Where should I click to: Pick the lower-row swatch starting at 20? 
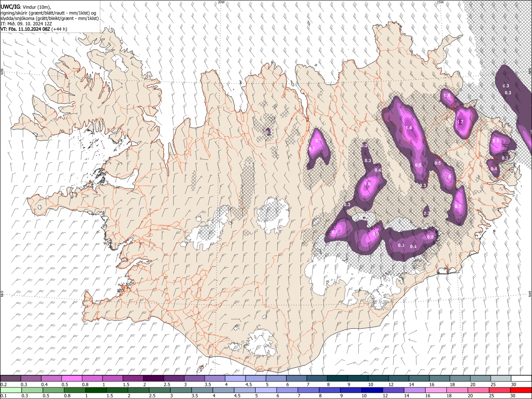pyautogui.click(x=478, y=390)
